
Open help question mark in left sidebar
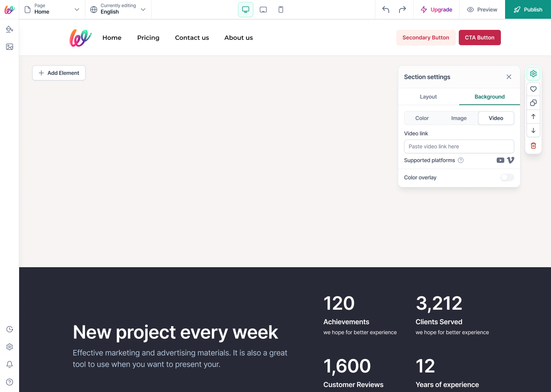10,382
